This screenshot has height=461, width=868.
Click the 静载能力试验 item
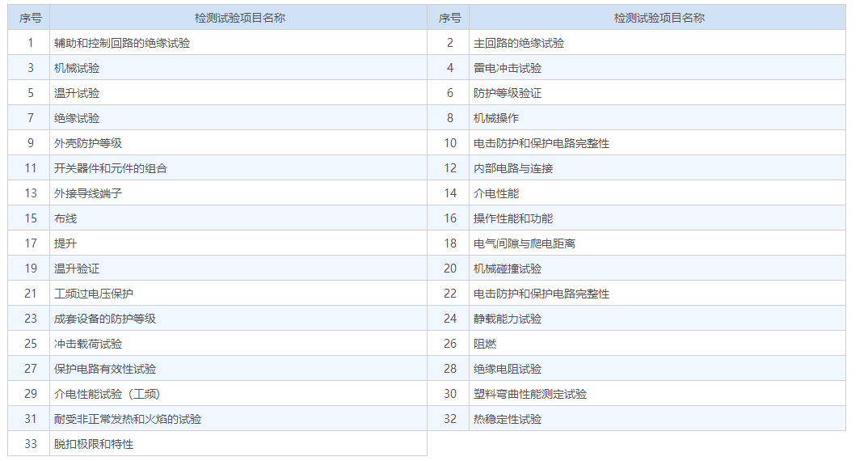click(508, 319)
